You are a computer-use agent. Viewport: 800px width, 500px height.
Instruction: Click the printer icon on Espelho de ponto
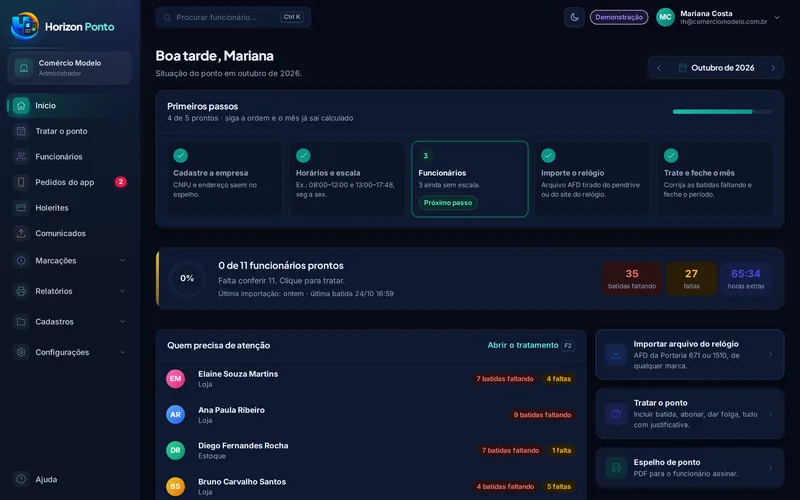(x=616, y=468)
